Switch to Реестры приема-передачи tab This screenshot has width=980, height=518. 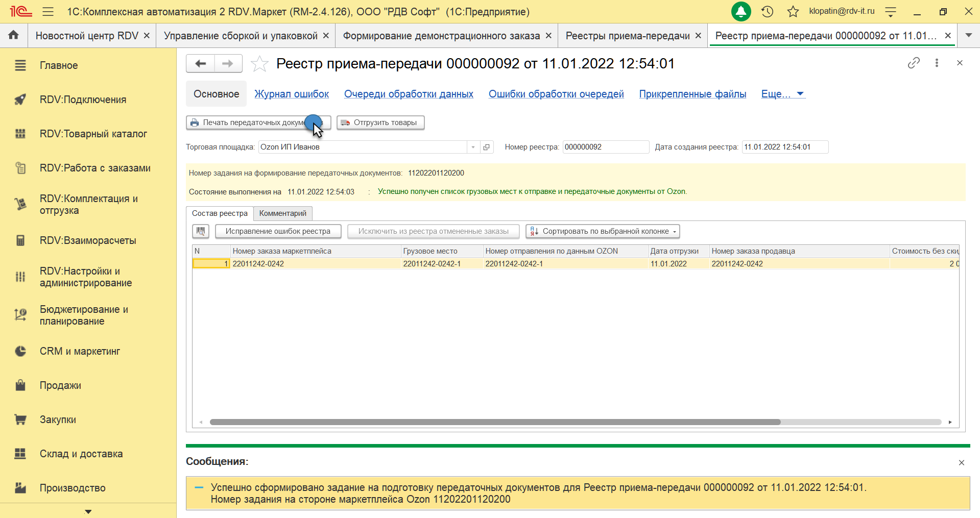[x=628, y=36]
